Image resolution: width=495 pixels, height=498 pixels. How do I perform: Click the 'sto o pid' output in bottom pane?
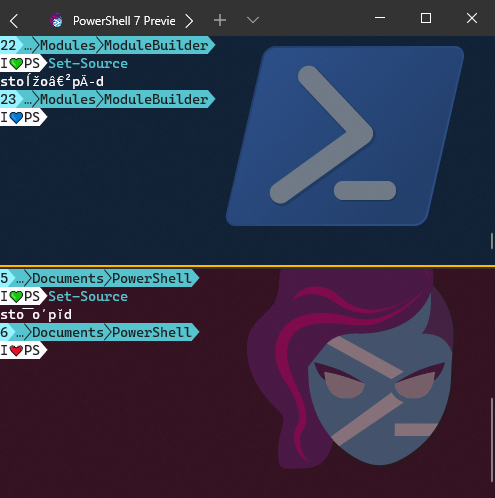(36, 314)
